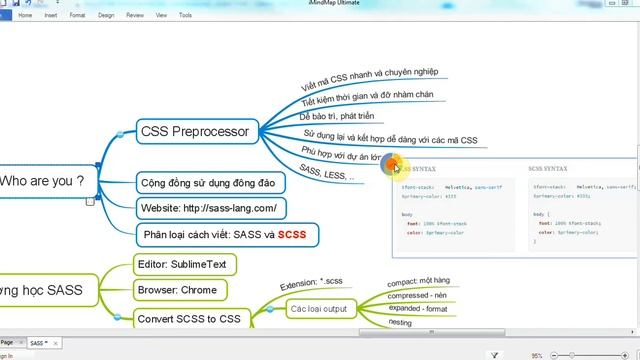Select the 'Who are you ?' node
This screenshot has height=360, width=640.
[x=48, y=181]
